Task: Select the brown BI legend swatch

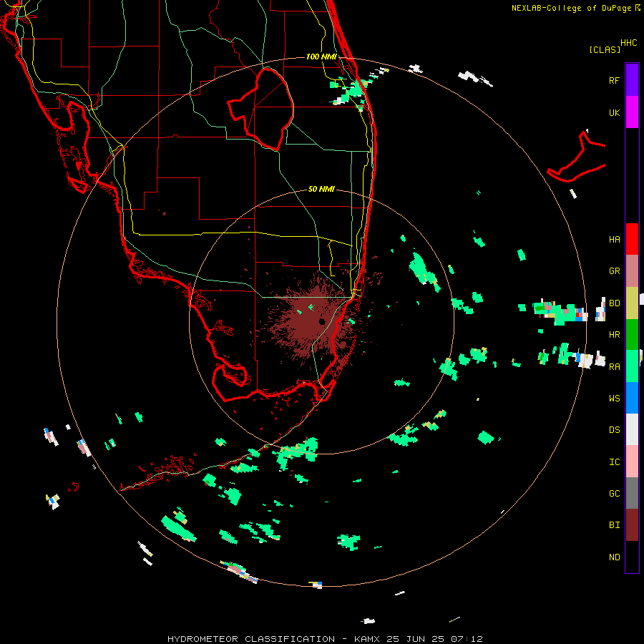Action: (632, 525)
